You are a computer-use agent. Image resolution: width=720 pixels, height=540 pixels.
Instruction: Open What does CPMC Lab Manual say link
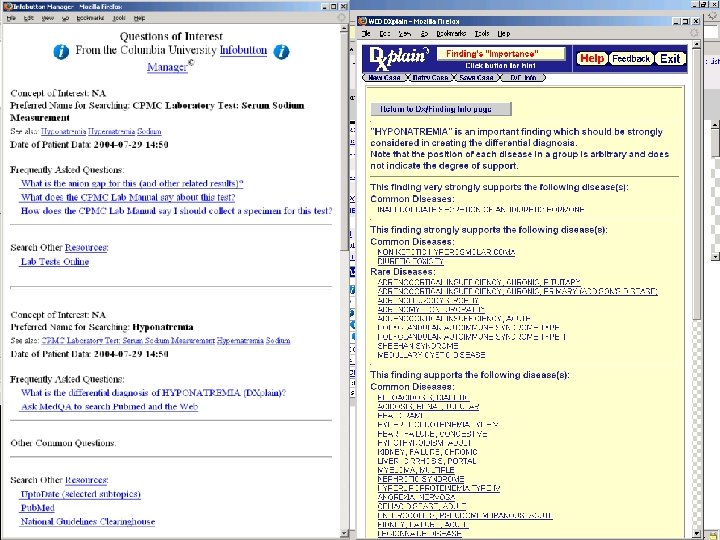click(128, 197)
